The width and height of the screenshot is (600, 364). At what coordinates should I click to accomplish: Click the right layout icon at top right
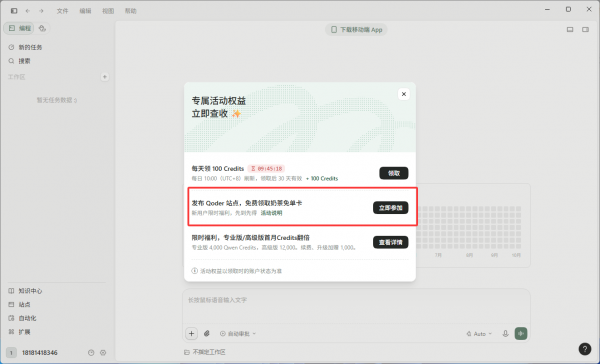585,29
